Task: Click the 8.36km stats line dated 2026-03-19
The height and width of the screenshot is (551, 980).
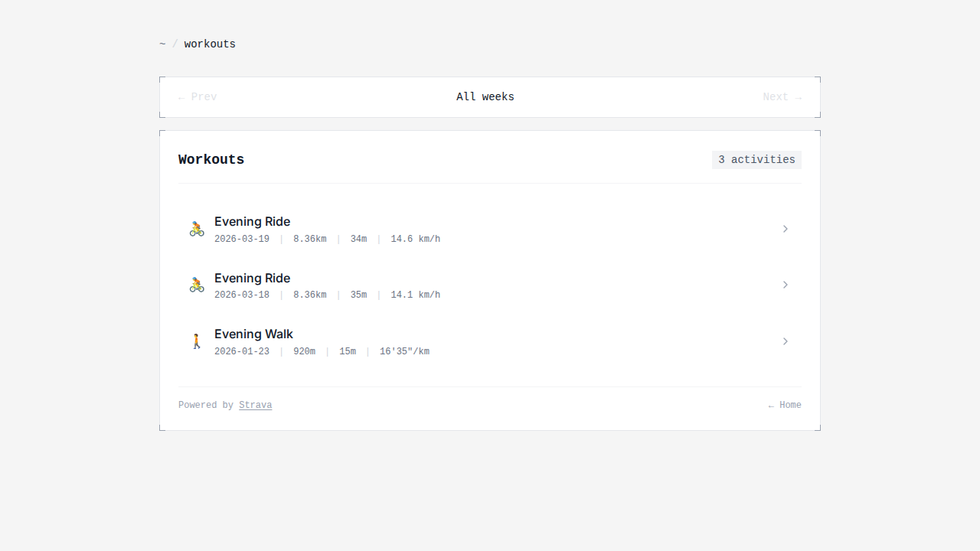Action: click(327, 240)
